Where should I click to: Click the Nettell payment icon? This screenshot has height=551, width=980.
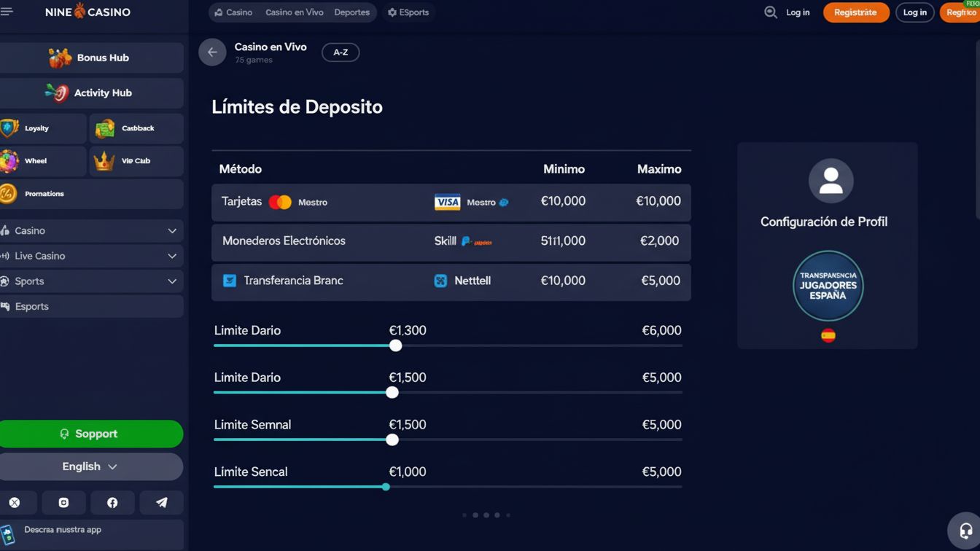(440, 281)
